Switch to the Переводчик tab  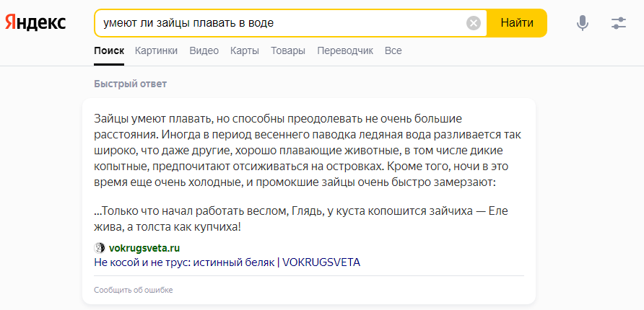click(345, 51)
